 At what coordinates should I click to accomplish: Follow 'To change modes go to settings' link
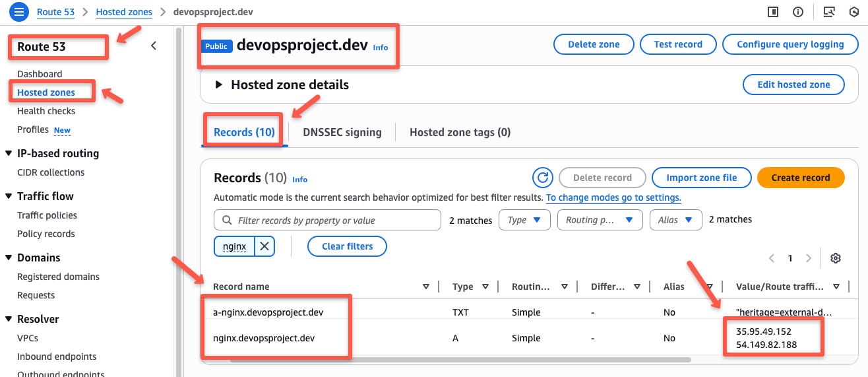click(x=613, y=197)
